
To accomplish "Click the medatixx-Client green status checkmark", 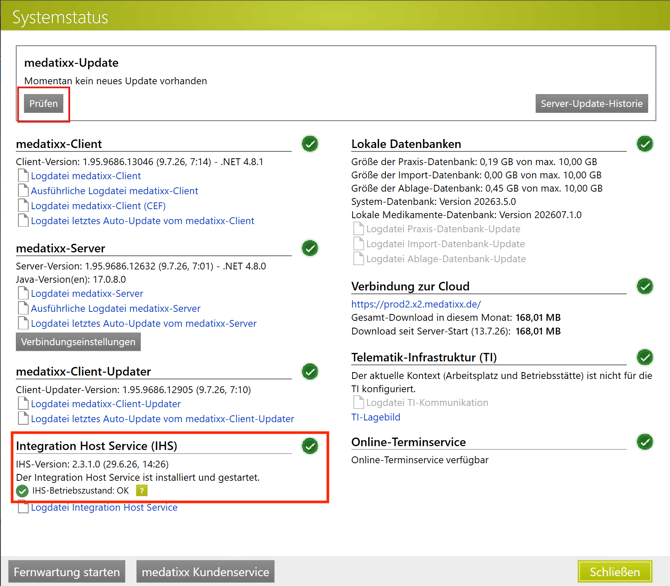I will (310, 144).
